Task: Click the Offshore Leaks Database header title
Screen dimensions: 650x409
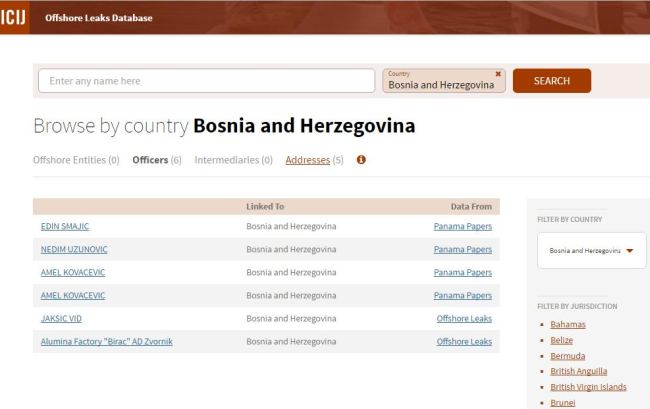Action: 99,16
